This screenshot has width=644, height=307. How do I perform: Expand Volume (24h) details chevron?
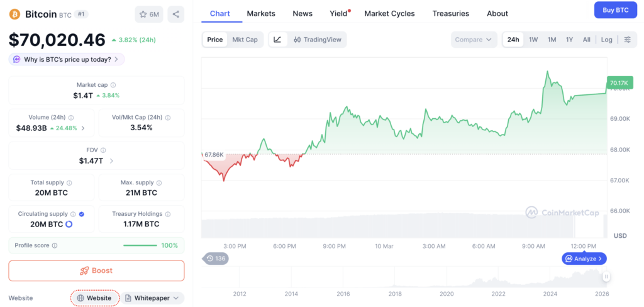tap(83, 128)
